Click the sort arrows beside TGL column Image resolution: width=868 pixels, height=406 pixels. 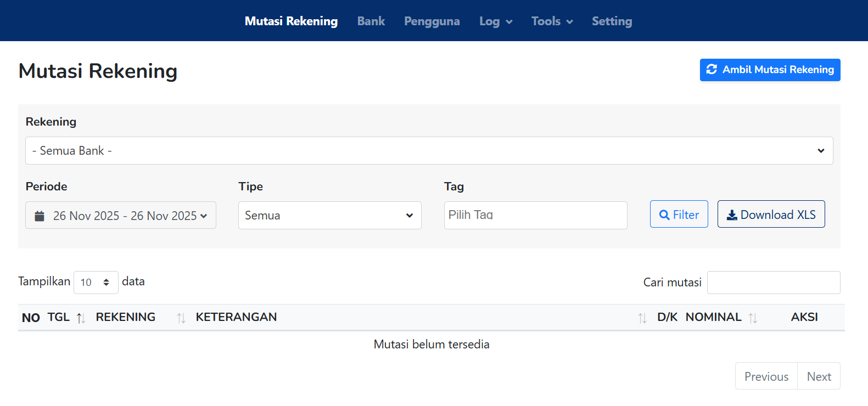pos(81,318)
